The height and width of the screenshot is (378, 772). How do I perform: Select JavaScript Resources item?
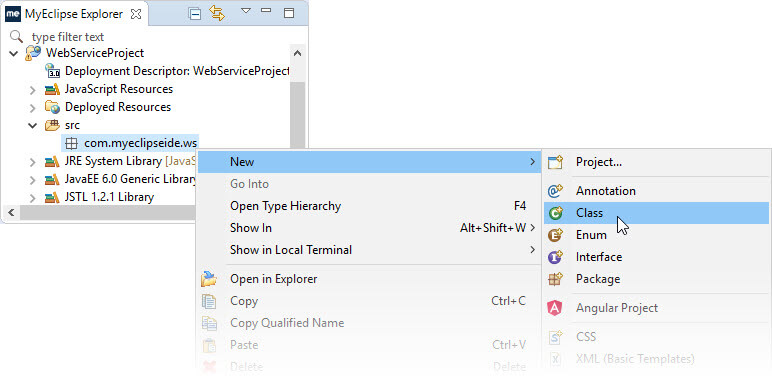(119, 89)
